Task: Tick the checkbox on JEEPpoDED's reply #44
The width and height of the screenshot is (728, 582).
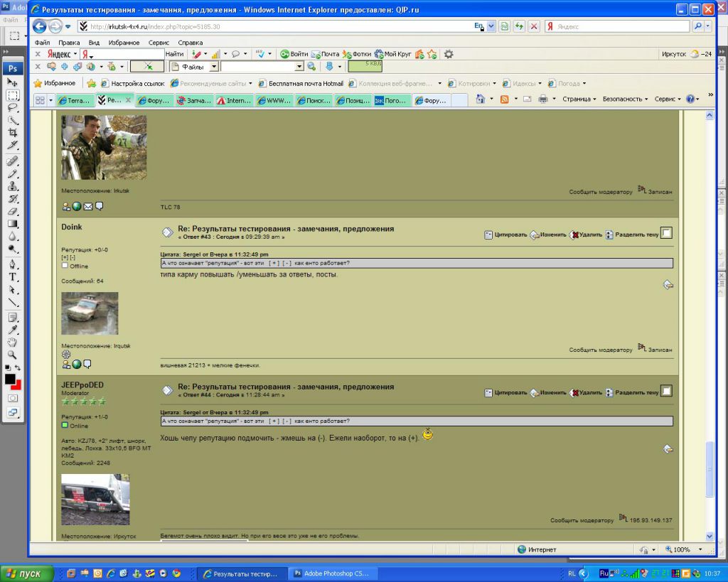Action: (666, 391)
